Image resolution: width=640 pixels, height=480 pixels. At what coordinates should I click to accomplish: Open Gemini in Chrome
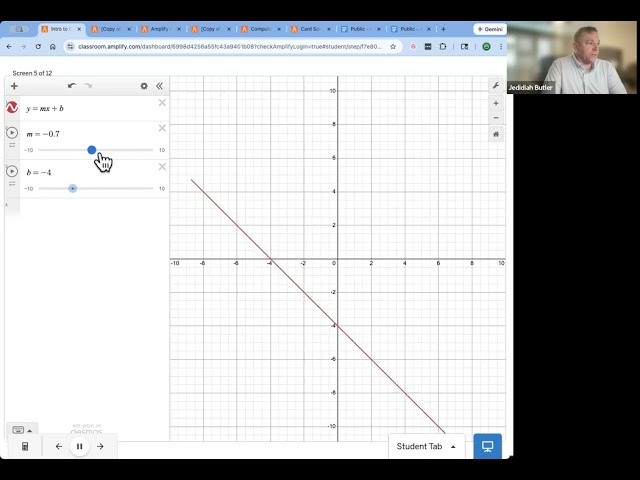(x=490, y=29)
